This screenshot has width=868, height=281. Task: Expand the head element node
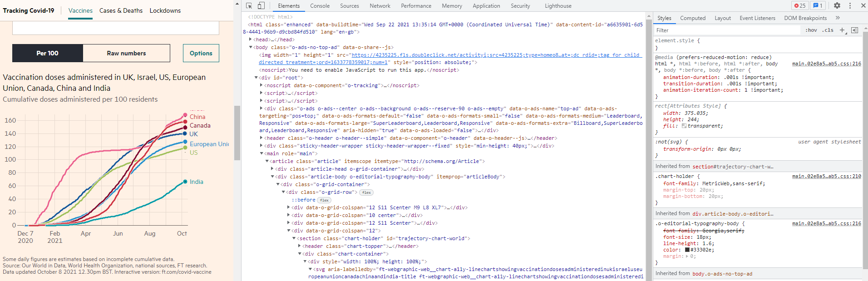[x=250, y=39]
